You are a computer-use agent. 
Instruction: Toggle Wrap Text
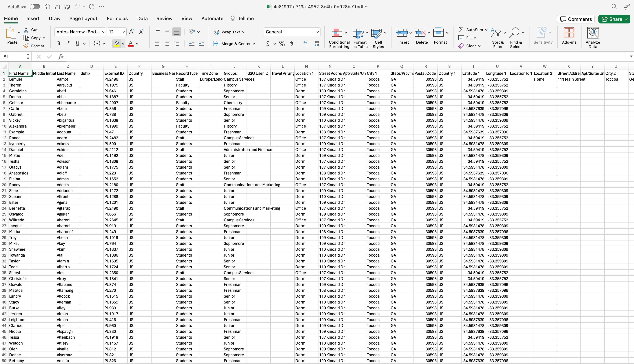click(229, 32)
